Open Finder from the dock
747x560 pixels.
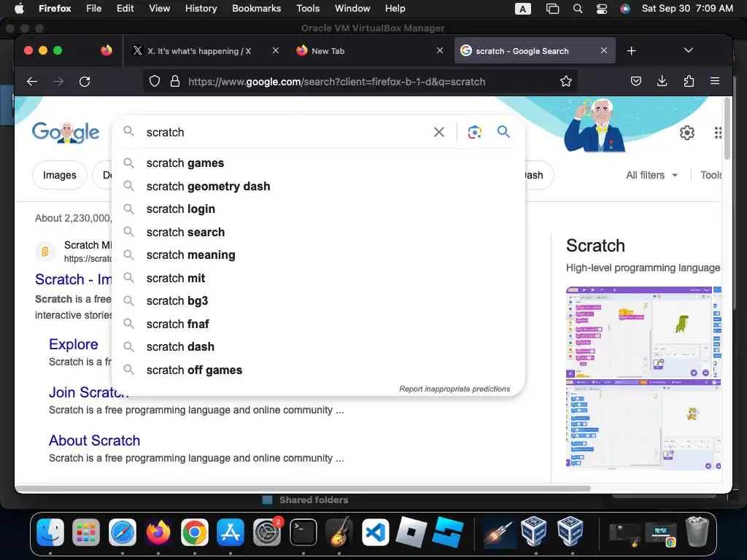pos(50,532)
